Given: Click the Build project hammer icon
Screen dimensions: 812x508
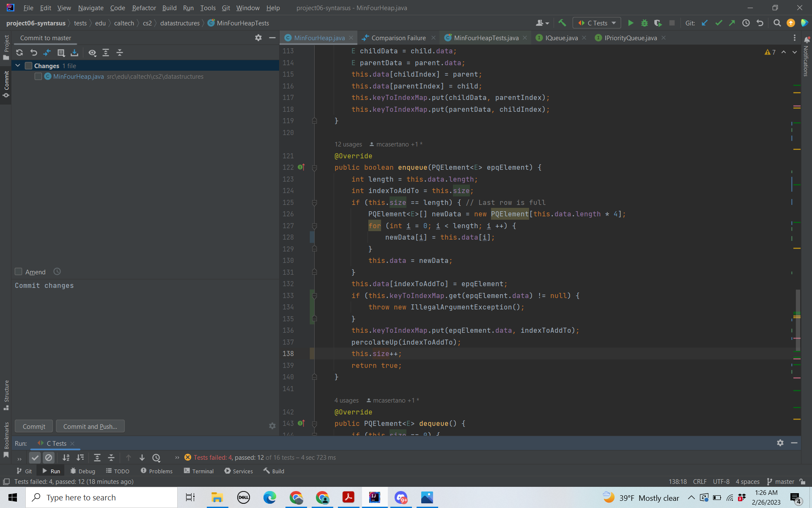Looking at the screenshot, I should pyautogui.click(x=562, y=23).
